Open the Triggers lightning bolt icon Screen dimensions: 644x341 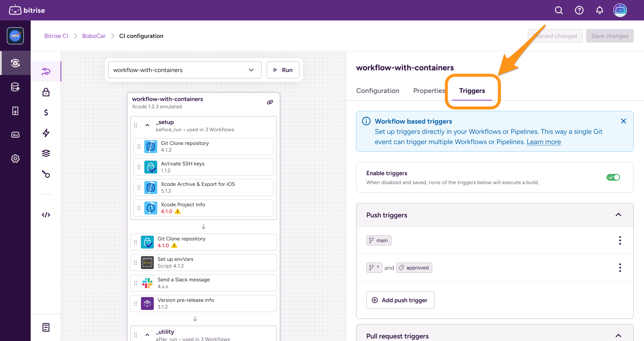point(46,133)
